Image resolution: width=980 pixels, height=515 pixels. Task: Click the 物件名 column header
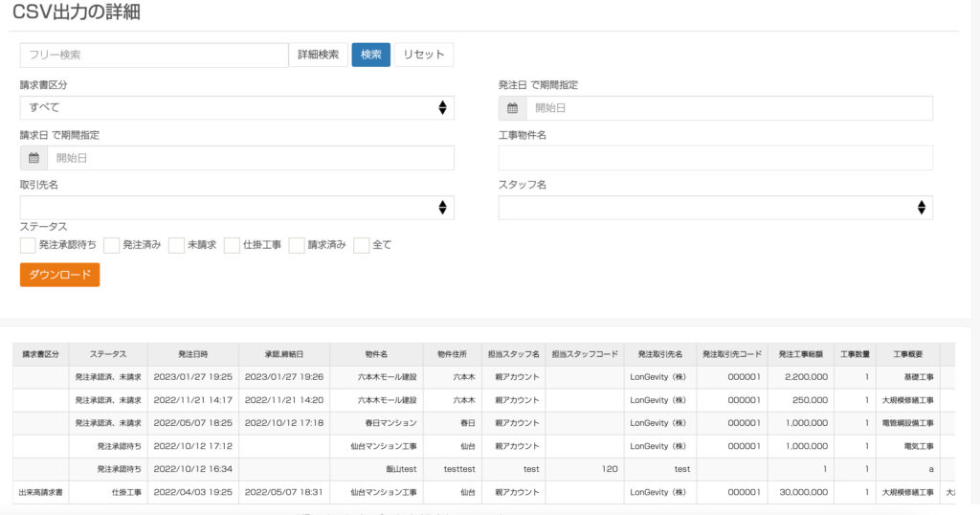376,354
